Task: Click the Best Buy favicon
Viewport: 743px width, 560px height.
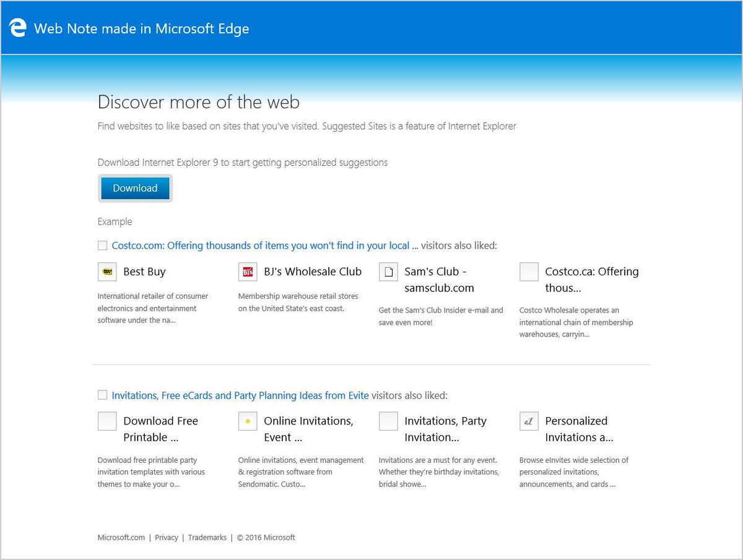Action: (x=107, y=272)
